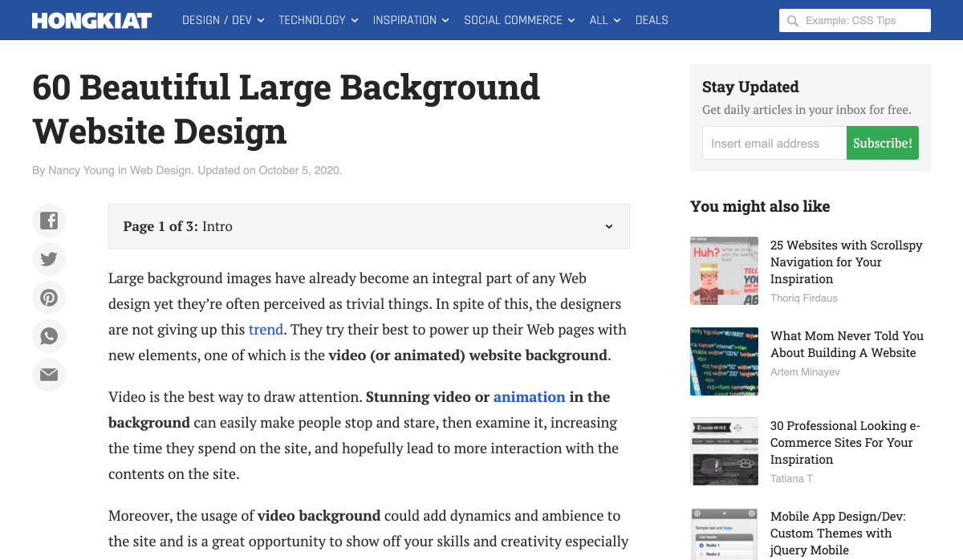Viewport: 963px width, 560px height.
Task: Open the Deals menu item
Action: click(652, 20)
